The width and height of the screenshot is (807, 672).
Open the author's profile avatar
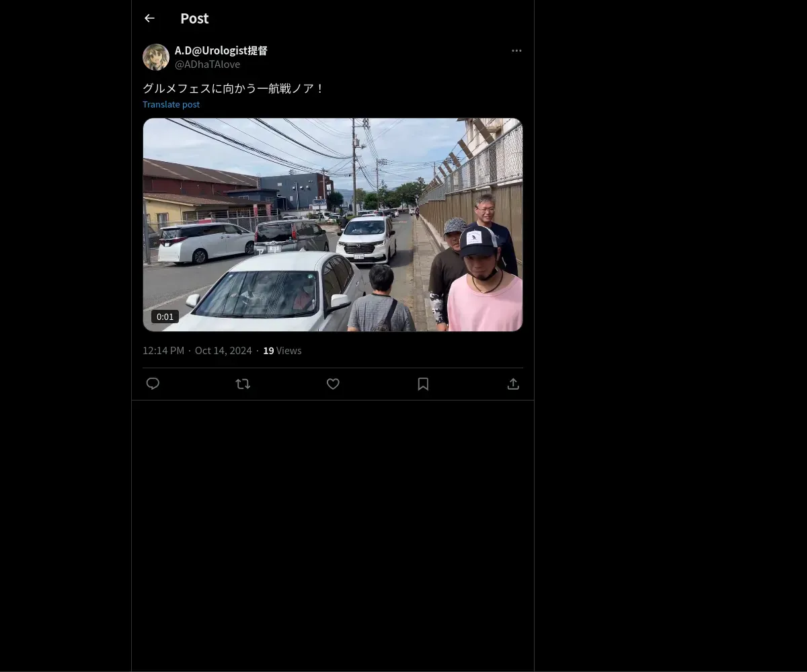point(156,57)
